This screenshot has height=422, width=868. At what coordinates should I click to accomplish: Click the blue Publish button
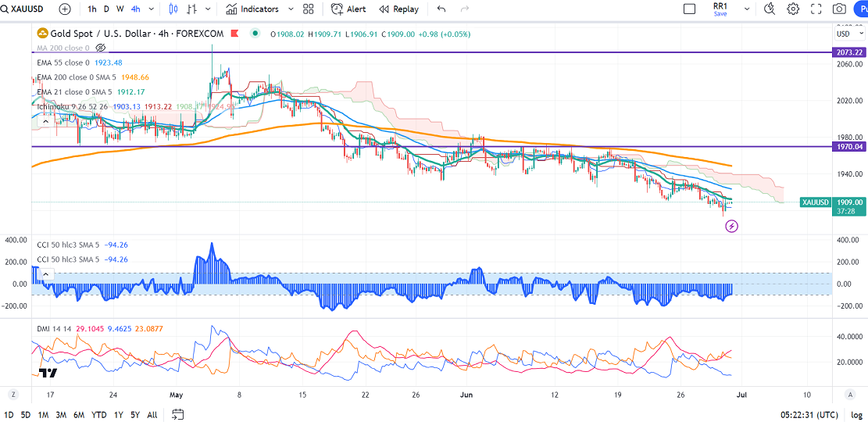(x=861, y=9)
